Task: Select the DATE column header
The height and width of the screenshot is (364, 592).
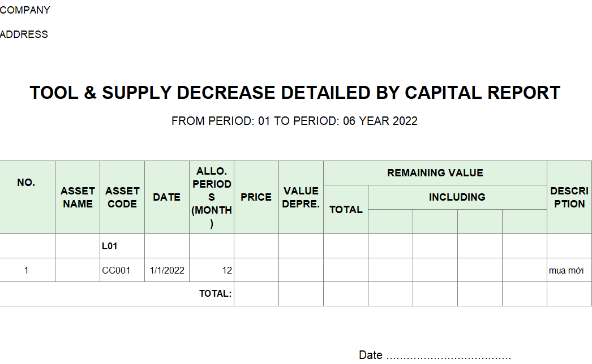Action: point(166,197)
